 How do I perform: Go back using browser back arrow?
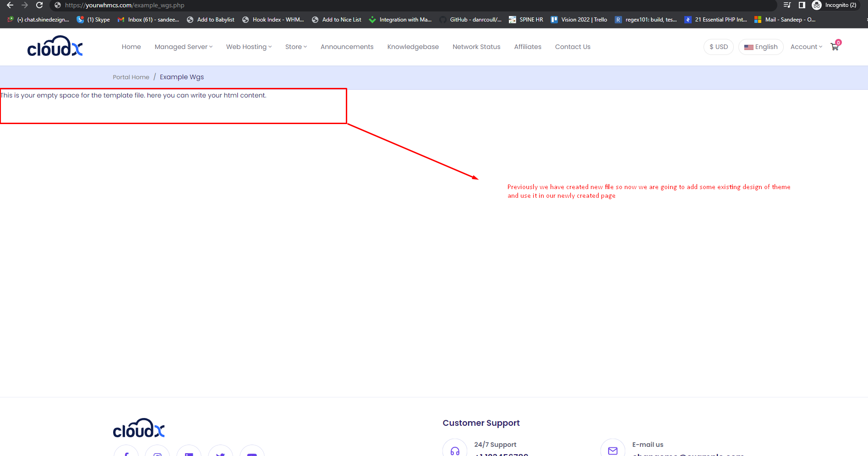tap(10, 5)
